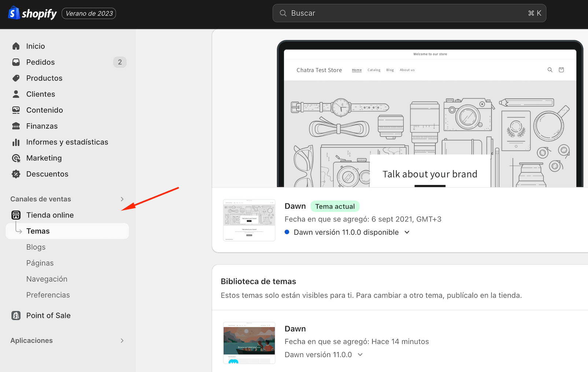Collapse the Canales de ventas section

coord(122,199)
